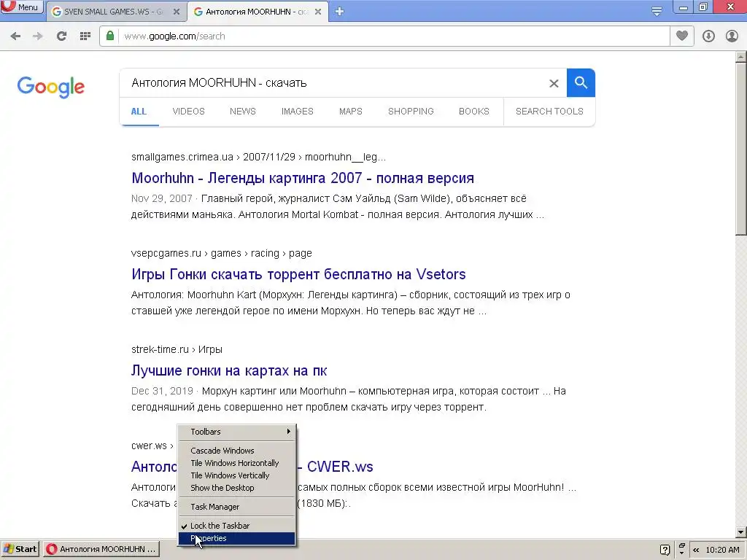
Task: Switch to NEWS results
Action: [x=243, y=112]
